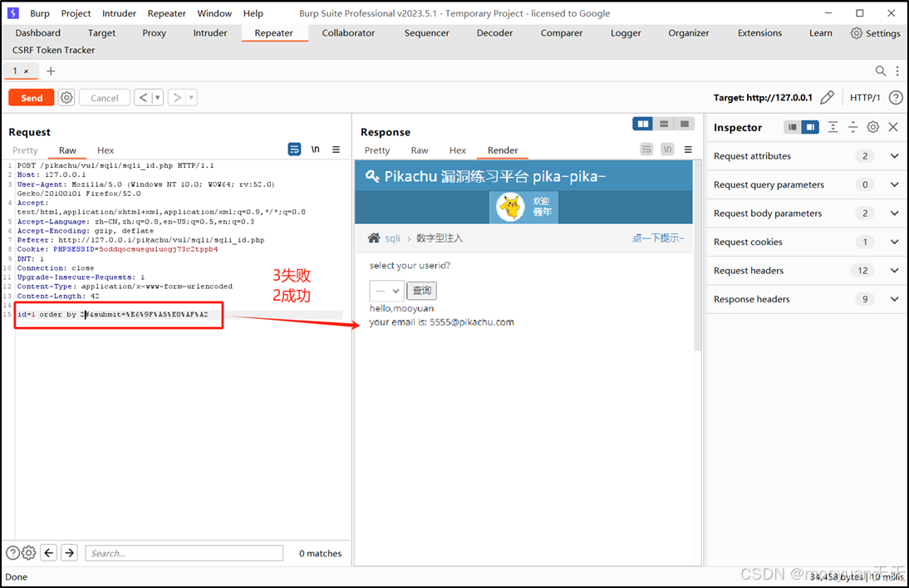Open Repeater help question mark icon
Viewport: 909px width, 588px height.
pyautogui.click(x=896, y=97)
